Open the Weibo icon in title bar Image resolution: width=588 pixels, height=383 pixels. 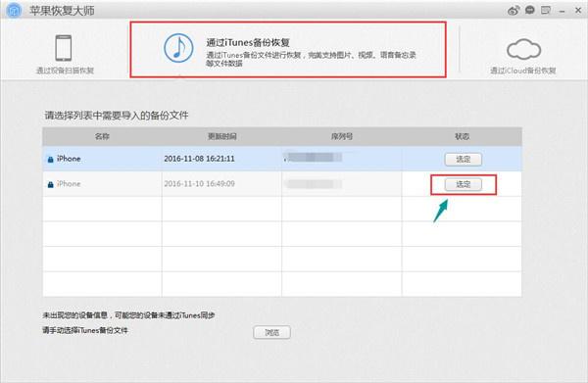click(514, 11)
